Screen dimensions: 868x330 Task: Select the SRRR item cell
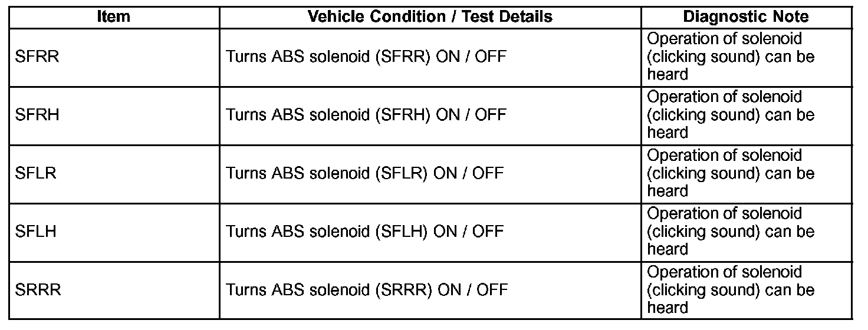click(x=38, y=290)
